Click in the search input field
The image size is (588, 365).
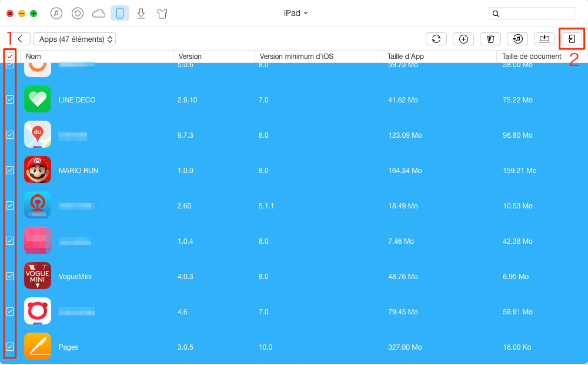532,14
